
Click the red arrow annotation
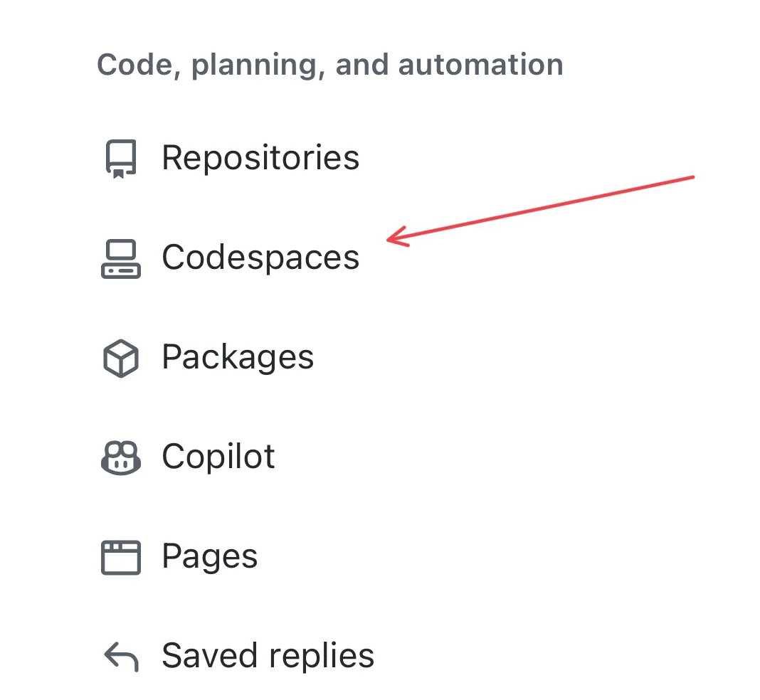[x=541, y=206]
